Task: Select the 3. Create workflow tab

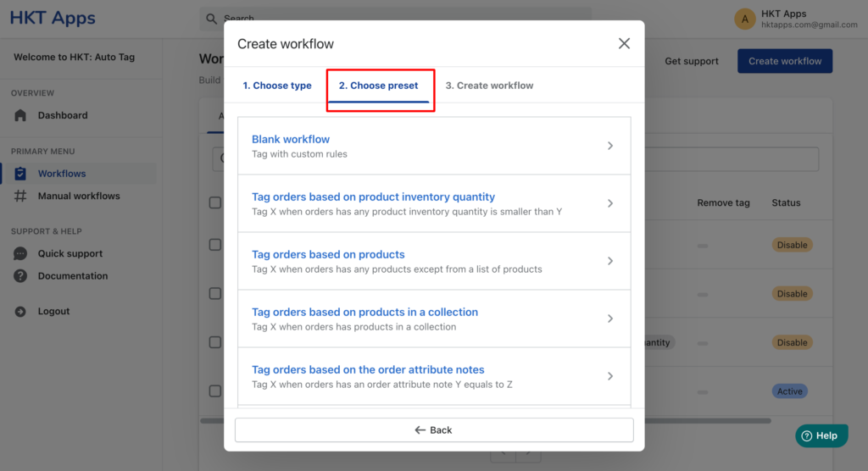Action: coord(489,86)
